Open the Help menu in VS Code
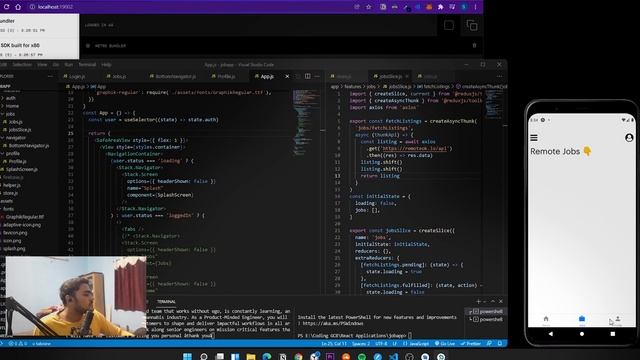The height and width of the screenshot is (360, 640). point(106,64)
